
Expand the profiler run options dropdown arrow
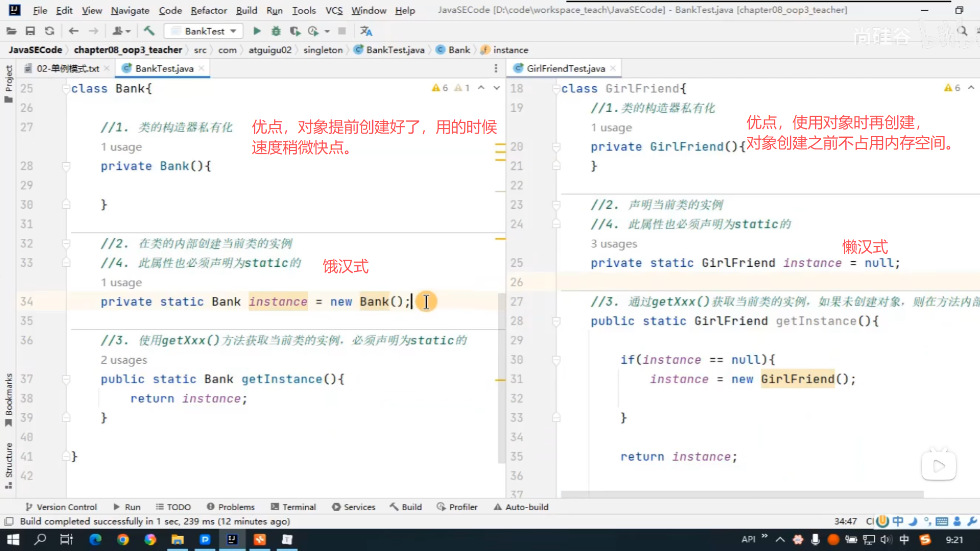[327, 31]
